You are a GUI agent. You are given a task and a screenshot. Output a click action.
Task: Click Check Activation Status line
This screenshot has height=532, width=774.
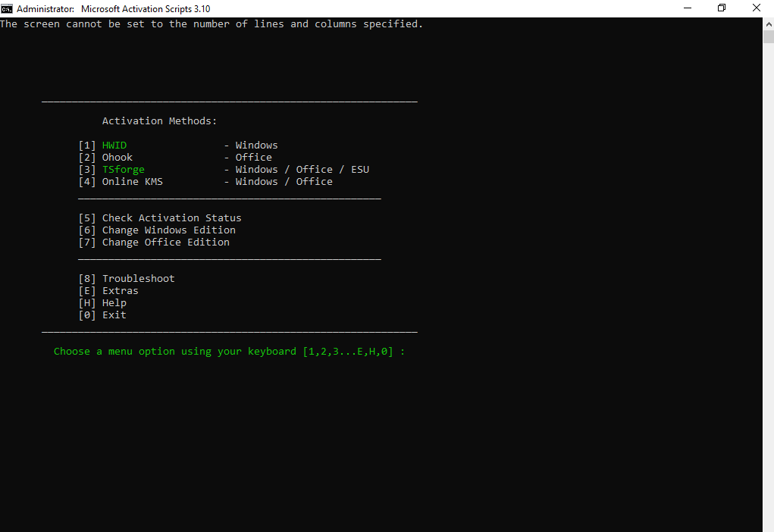(x=160, y=218)
